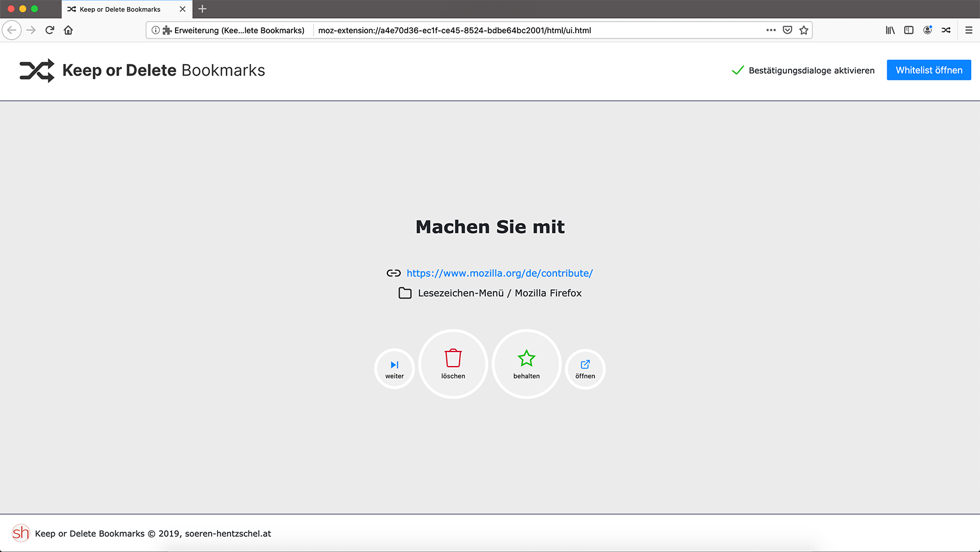The image size is (980, 552).
Task: Click the folder icon beside Lesezeichen-Menü
Action: (405, 293)
